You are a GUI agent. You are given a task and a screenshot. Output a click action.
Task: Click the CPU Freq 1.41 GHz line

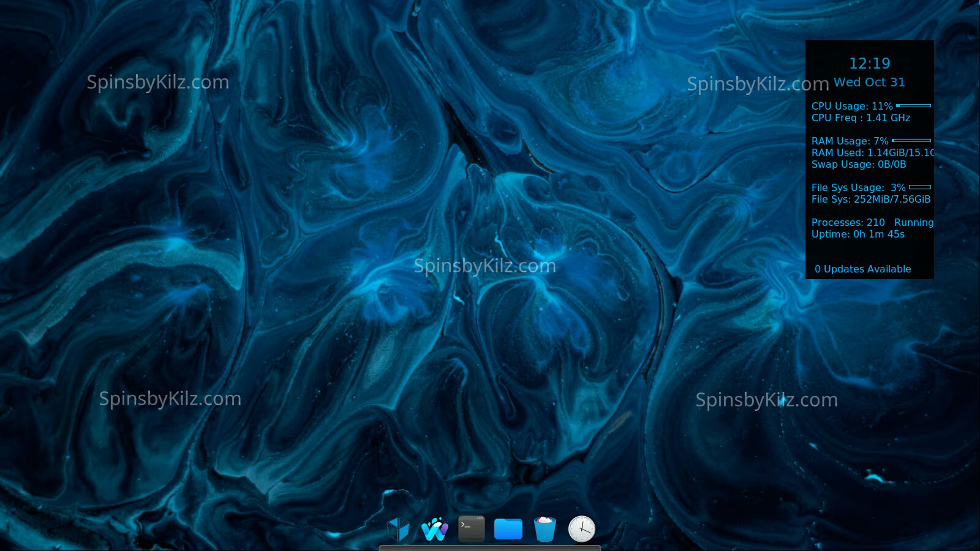click(x=861, y=118)
